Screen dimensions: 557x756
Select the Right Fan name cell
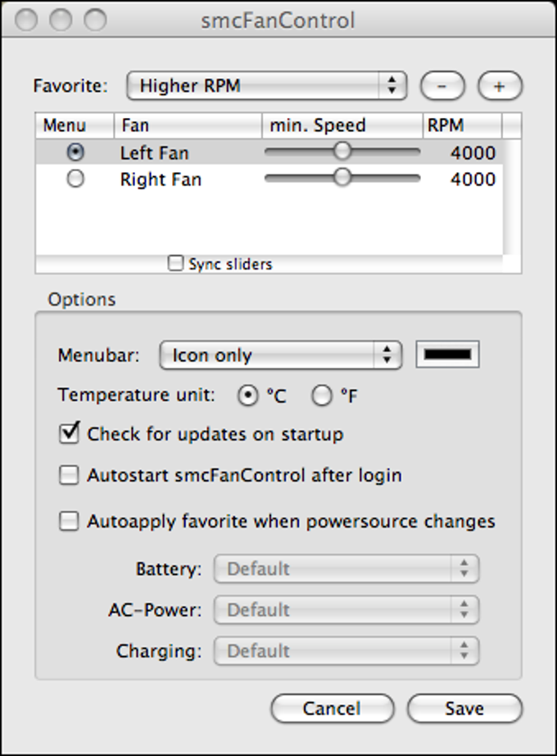161,179
